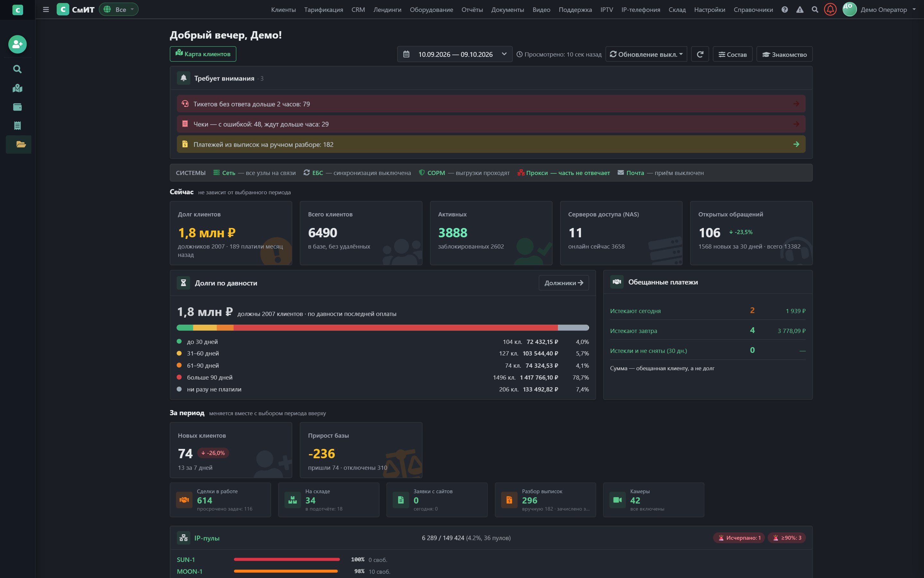
Task: Click the Состав button
Action: pyautogui.click(x=732, y=54)
